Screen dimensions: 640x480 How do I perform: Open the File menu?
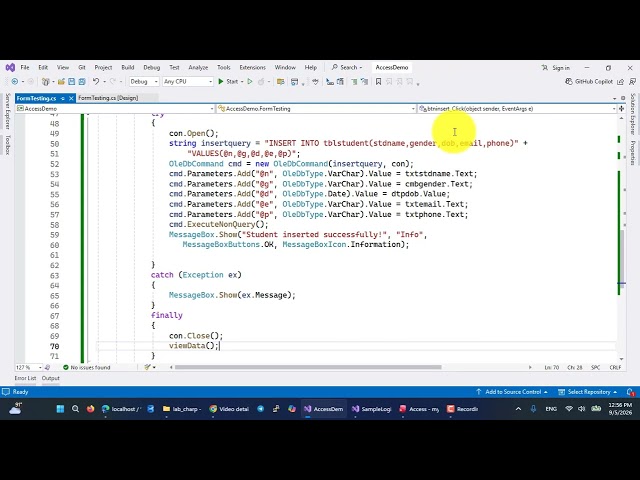coord(25,67)
